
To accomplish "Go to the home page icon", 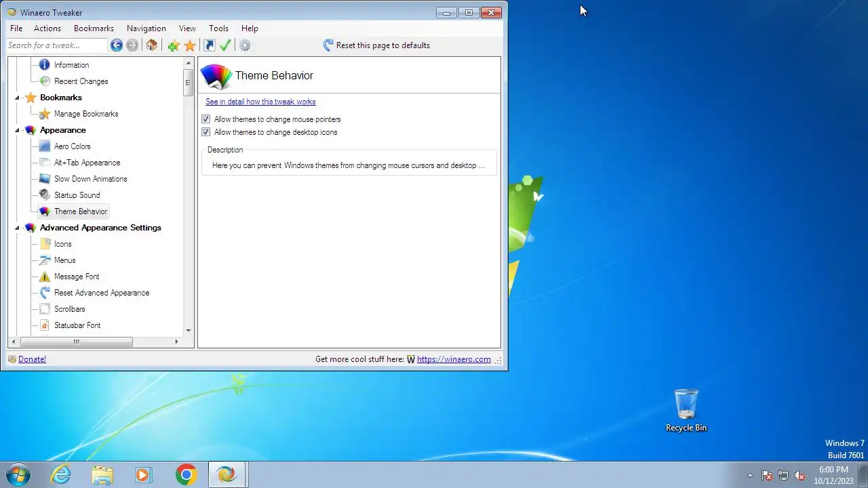I will 152,45.
